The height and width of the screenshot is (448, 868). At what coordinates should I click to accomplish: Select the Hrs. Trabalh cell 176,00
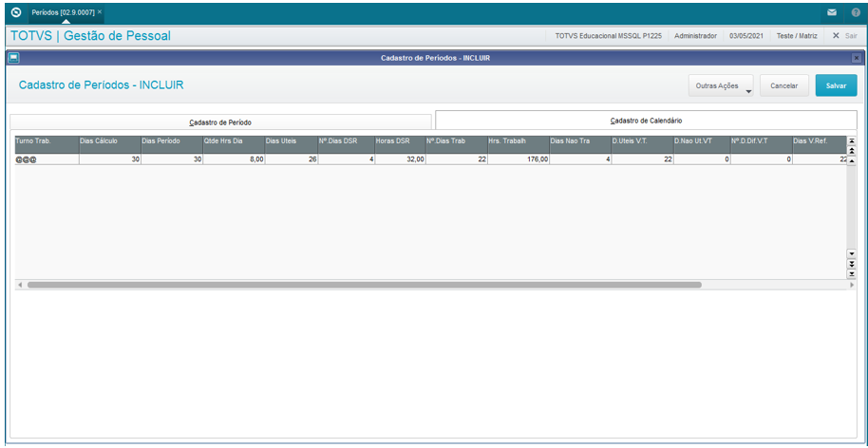tap(519, 159)
